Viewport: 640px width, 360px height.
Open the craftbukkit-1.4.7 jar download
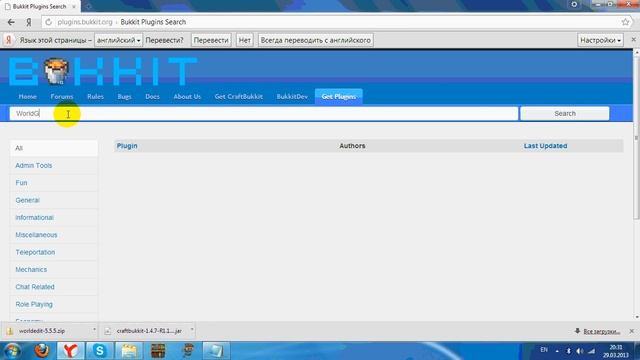[x=149, y=331]
